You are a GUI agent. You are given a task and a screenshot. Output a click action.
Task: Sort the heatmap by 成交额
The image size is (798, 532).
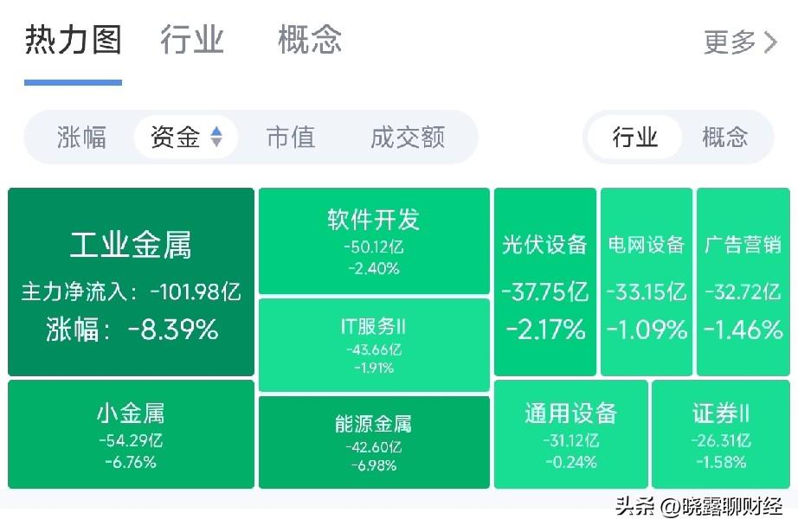[x=408, y=137]
